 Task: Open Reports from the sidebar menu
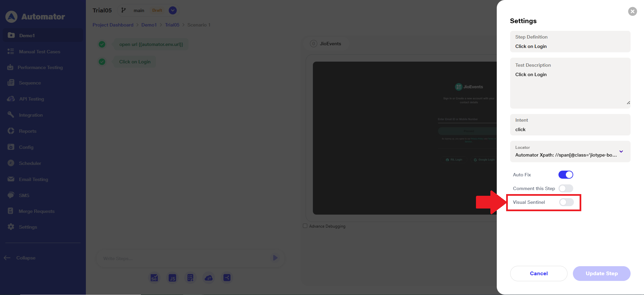[x=28, y=131]
